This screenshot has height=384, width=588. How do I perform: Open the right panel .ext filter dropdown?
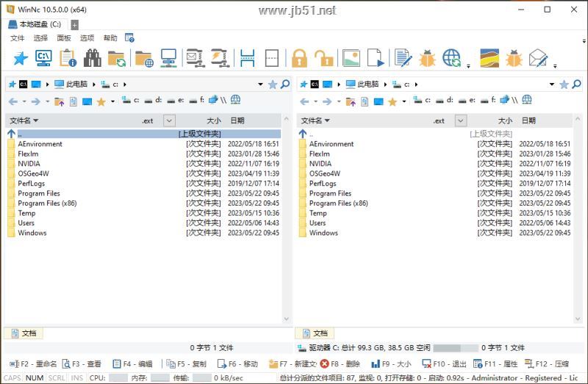tap(461, 120)
